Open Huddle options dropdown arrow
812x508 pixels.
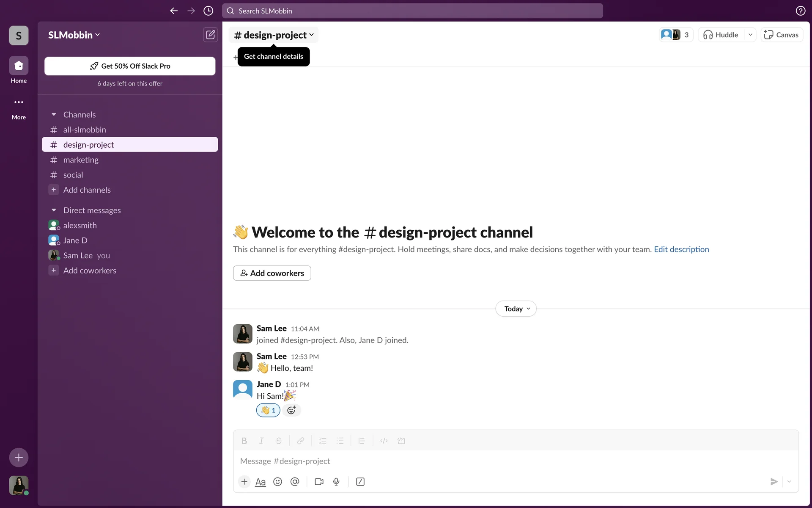[x=750, y=35]
